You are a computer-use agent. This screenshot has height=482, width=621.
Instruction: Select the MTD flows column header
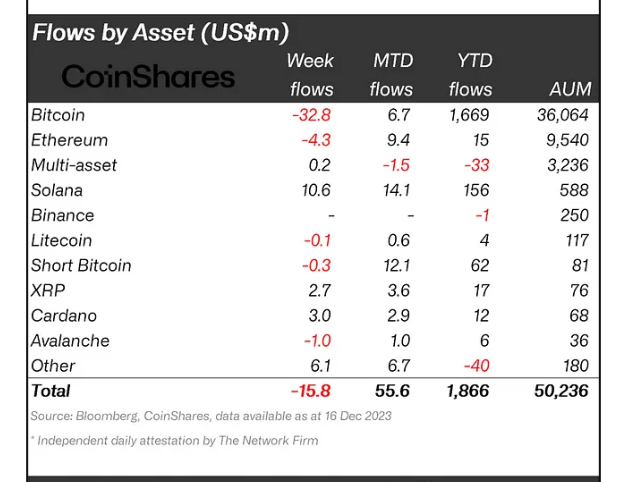point(391,75)
